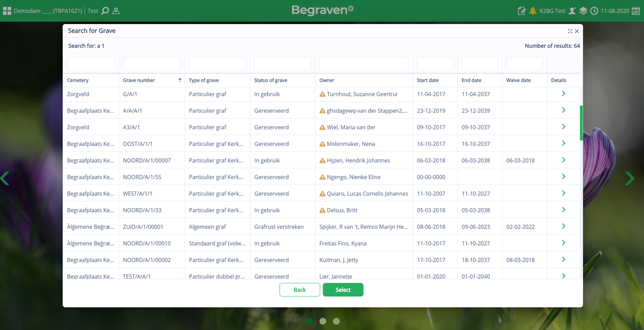
Task: Click the Back button
Action: (x=300, y=290)
